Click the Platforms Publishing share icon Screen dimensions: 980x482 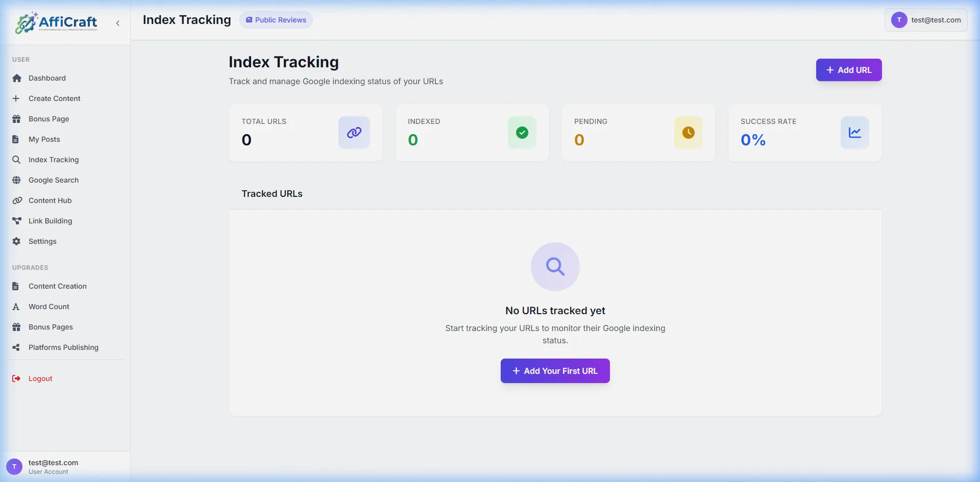tap(17, 347)
